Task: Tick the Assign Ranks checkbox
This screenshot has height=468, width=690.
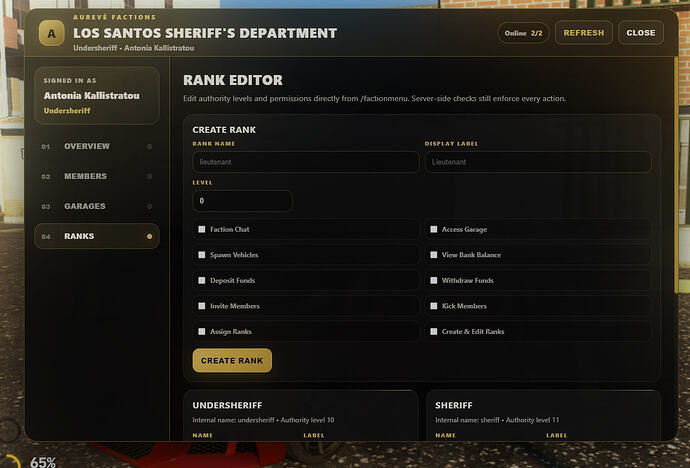Action: click(x=202, y=331)
